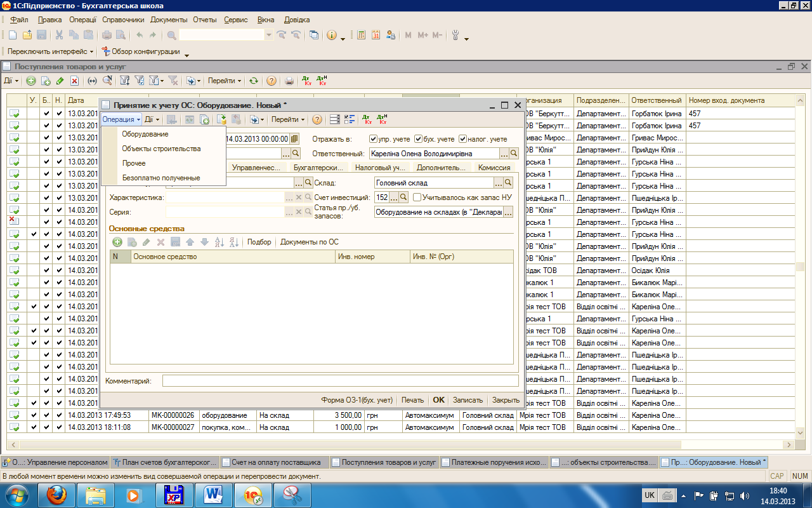Click the sort ascending icon in Основные средства toolbar

tap(220, 242)
